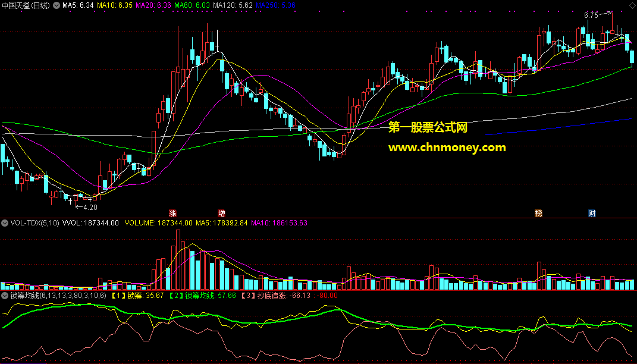Open dropdown beside 锁筹均线 indicator name
This screenshot has height=364, width=637.
[x=5, y=296]
